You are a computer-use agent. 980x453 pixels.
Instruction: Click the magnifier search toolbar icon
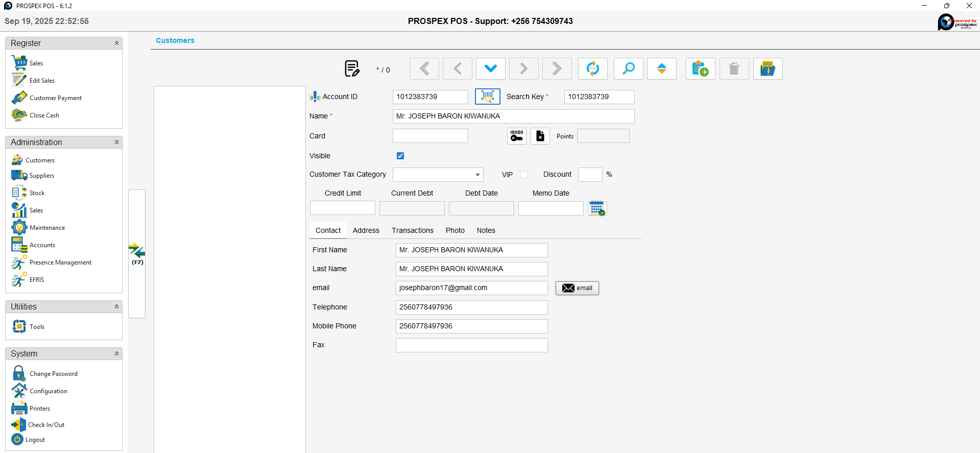click(628, 68)
